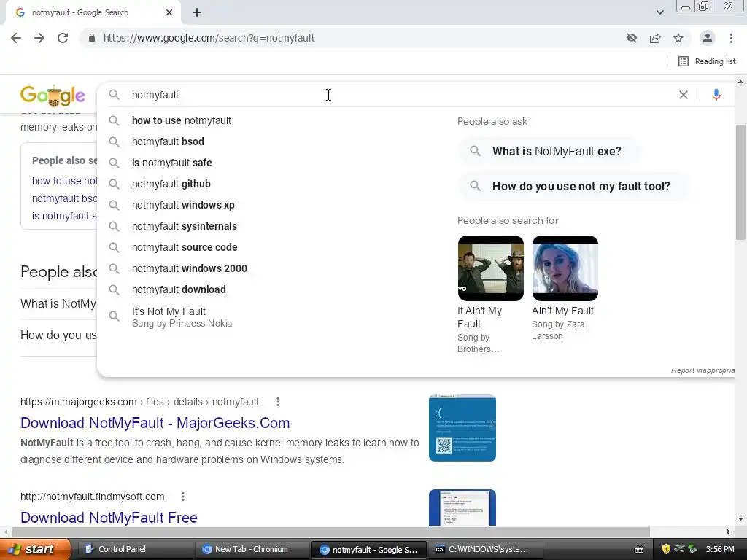Clear the search box with X
Image resolution: width=747 pixels, height=560 pixels.
(x=683, y=95)
